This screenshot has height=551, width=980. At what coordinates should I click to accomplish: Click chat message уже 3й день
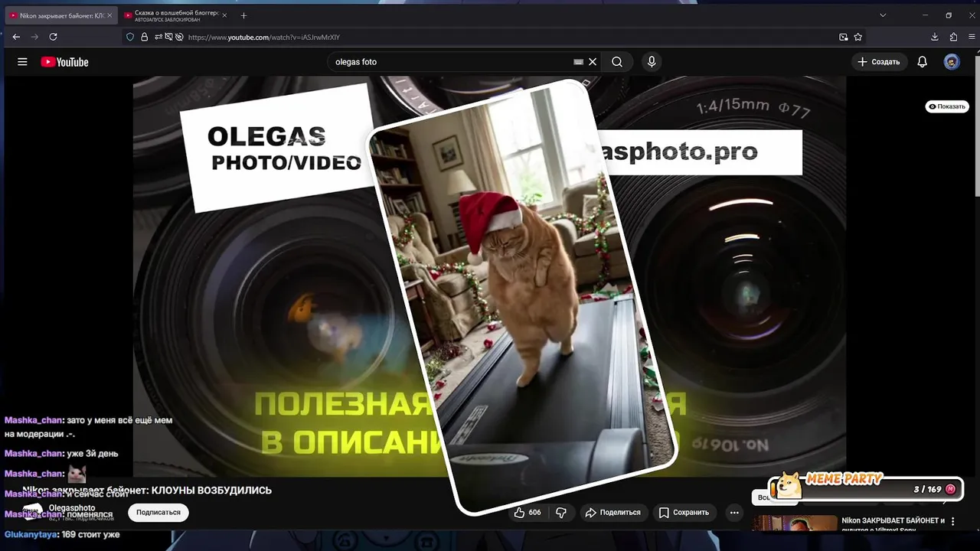click(x=61, y=454)
